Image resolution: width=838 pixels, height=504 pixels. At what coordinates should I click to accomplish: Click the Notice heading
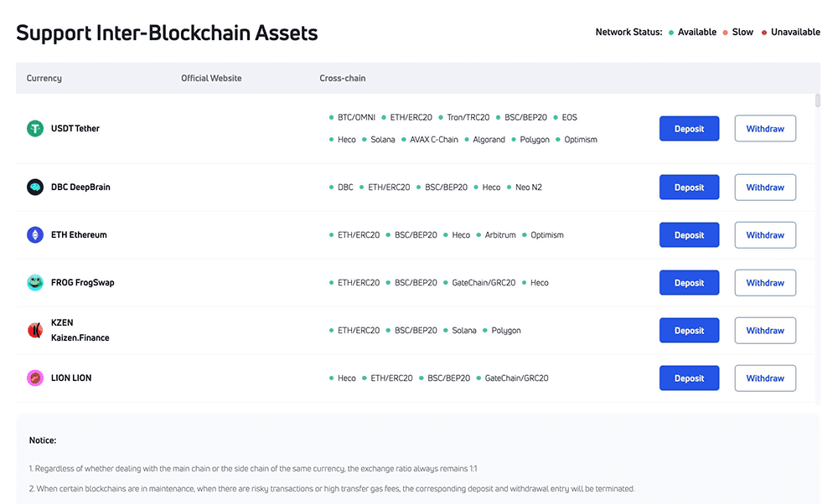[43, 440]
